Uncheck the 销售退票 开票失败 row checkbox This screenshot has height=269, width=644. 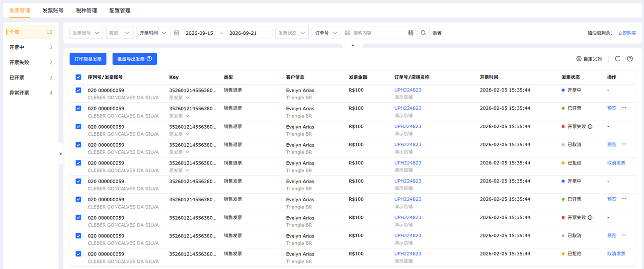point(78,127)
